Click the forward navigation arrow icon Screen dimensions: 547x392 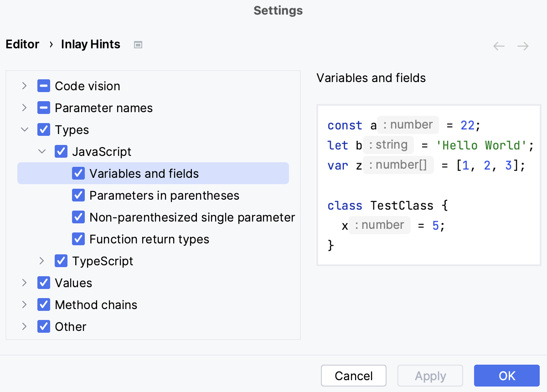click(x=523, y=46)
